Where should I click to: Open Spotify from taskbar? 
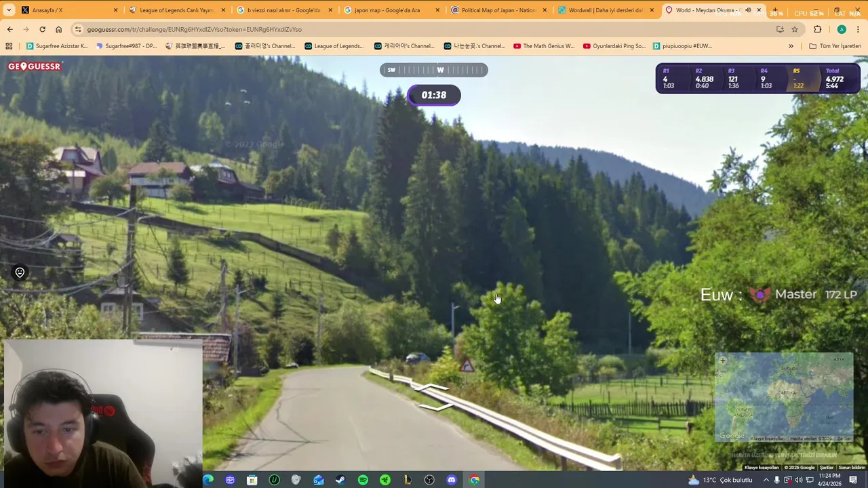[363, 480]
